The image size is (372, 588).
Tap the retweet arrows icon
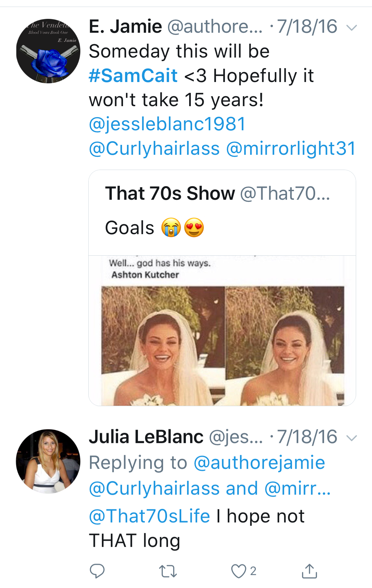168,571
